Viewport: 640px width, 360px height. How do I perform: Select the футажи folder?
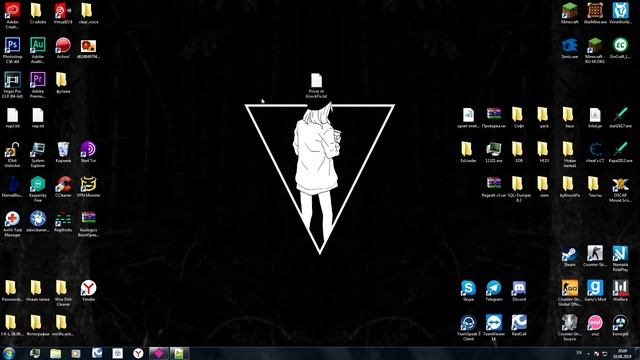63,82
